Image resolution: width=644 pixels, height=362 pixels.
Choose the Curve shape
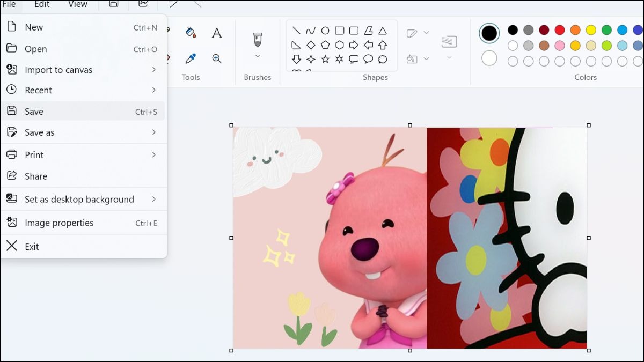311,31
